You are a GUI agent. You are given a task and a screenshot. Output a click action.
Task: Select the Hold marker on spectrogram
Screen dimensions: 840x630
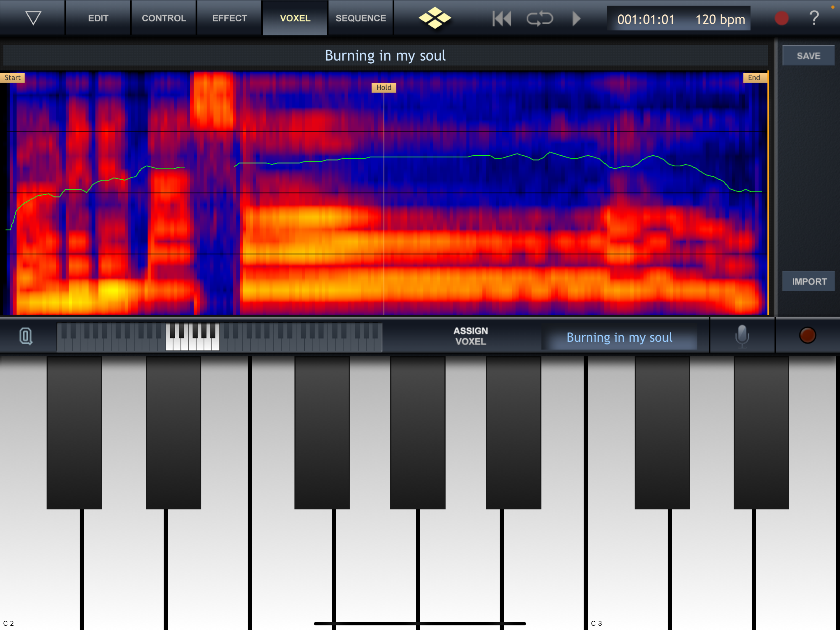[383, 87]
